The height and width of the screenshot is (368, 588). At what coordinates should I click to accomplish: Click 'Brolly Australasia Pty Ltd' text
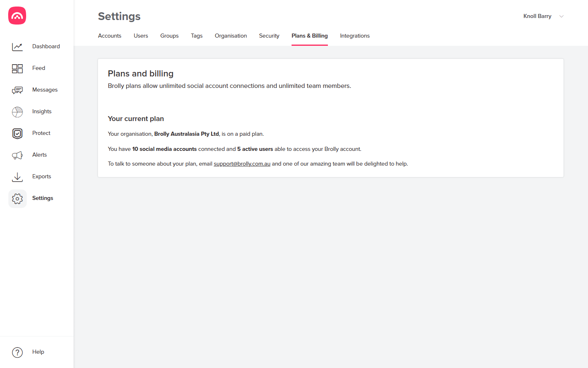point(187,134)
